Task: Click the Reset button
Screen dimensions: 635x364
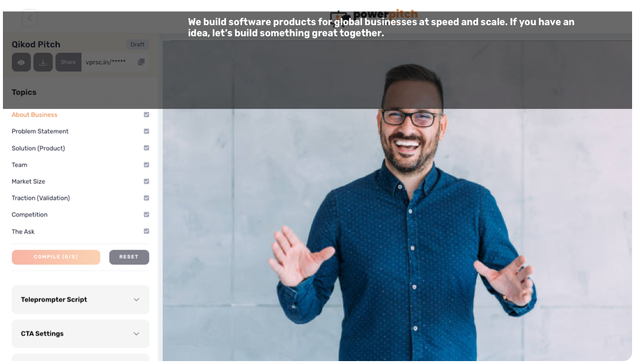Action: [129, 257]
